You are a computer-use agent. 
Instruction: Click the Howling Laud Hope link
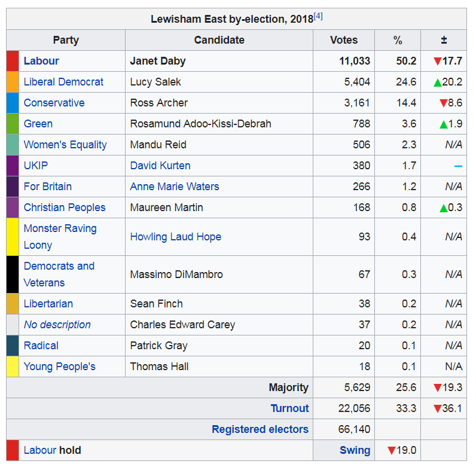pyautogui.click(x=176, y=237)
